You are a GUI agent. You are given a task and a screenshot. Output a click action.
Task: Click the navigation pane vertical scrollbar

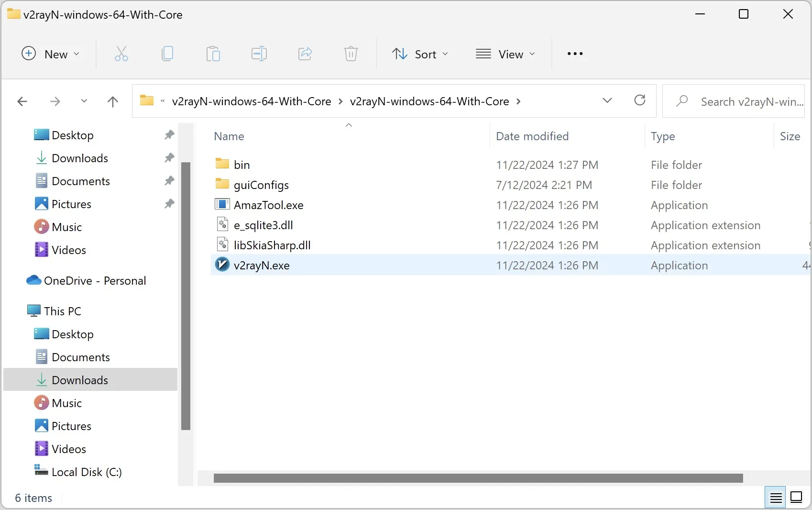pyautogui.click(x=186, y=296)
